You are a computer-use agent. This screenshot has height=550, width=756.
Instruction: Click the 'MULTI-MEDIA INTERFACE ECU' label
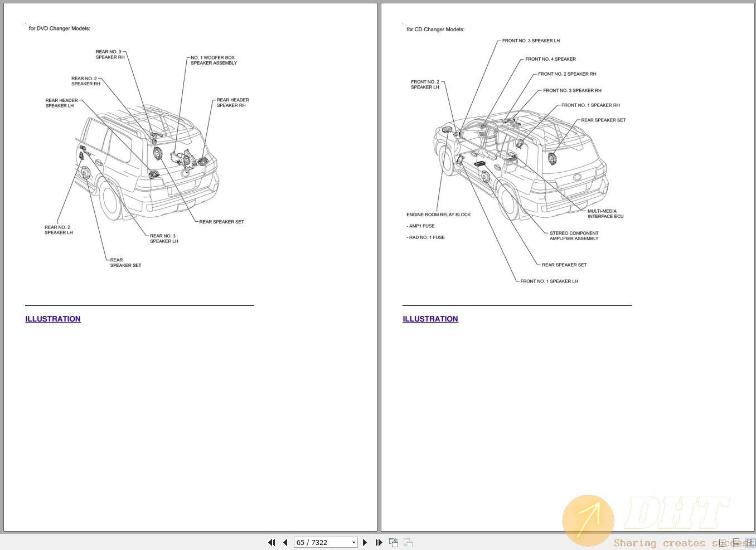[605, 213]
